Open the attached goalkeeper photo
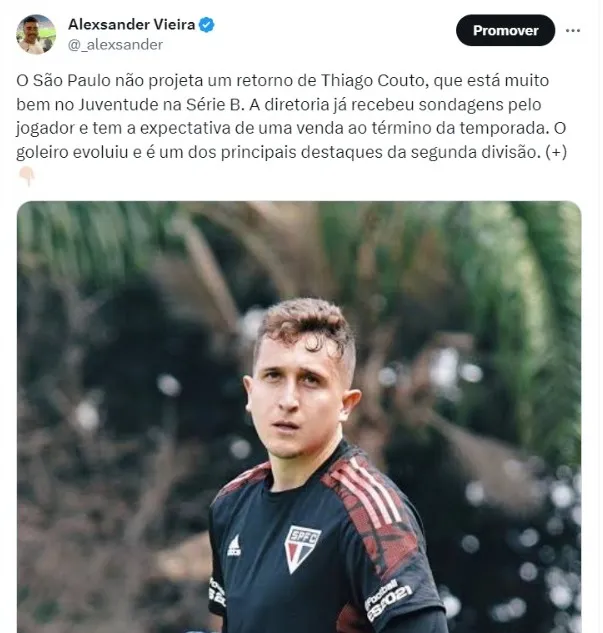 coord(299,417)
